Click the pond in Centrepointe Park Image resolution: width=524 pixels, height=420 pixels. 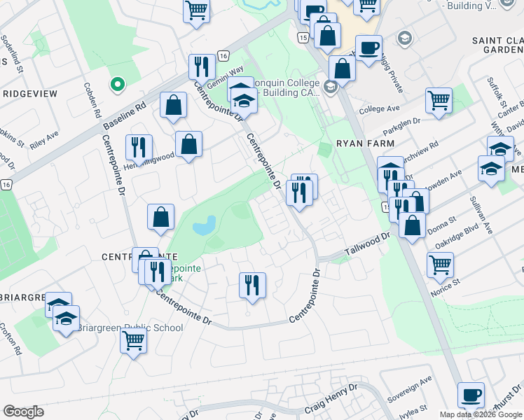pyautogui.click(x=204, y=225)
